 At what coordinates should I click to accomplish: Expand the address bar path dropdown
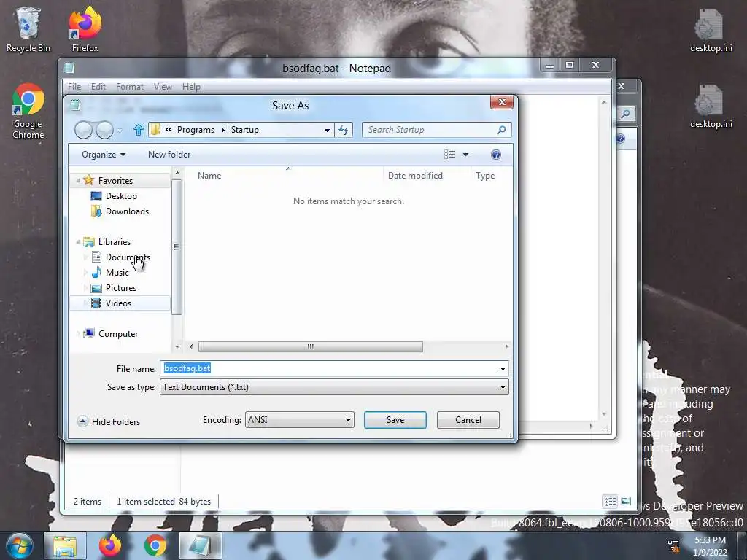pos(327,130)
